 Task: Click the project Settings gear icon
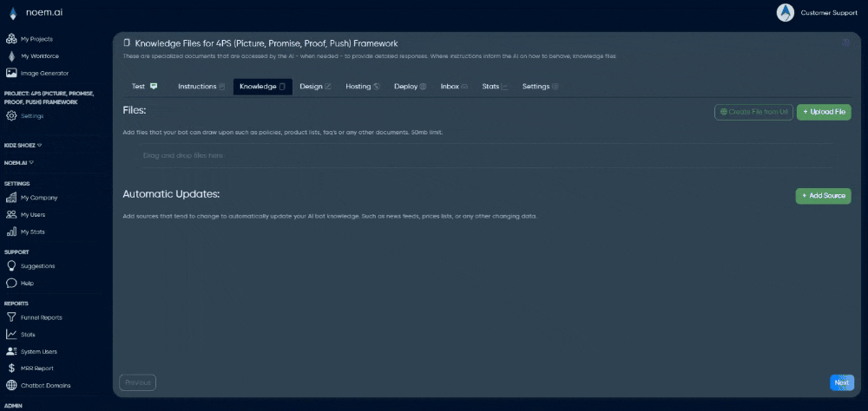(x=11, y=115)
